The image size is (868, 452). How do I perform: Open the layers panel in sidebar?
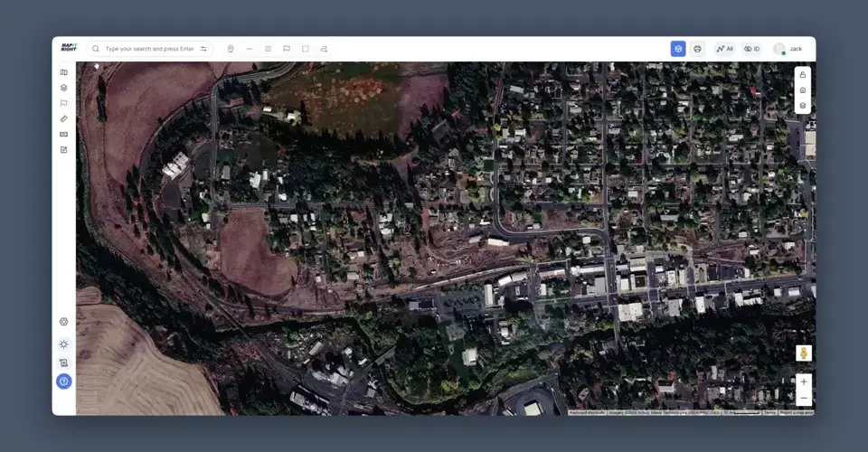[x=63, y=88]
